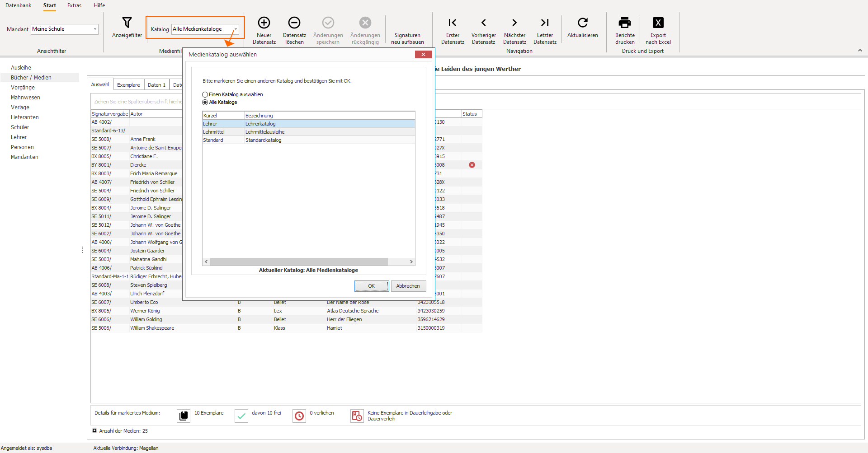
Task: Open the Extras menu
Action: (74, 5)
